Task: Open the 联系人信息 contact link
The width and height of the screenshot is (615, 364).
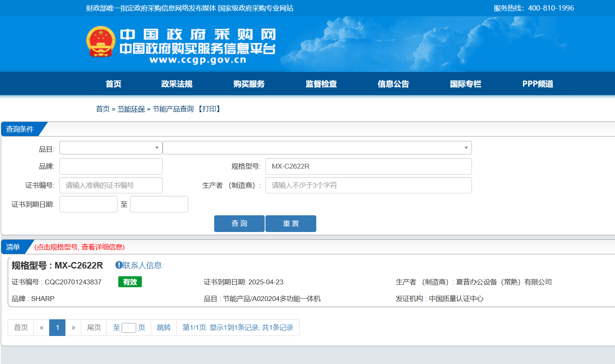Action: click(x=142, y=265)
